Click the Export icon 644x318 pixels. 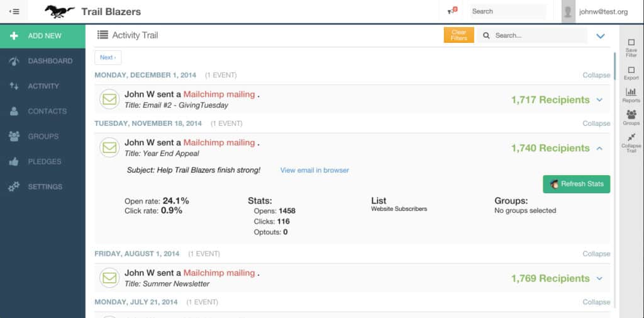click(x=631, y=71)
